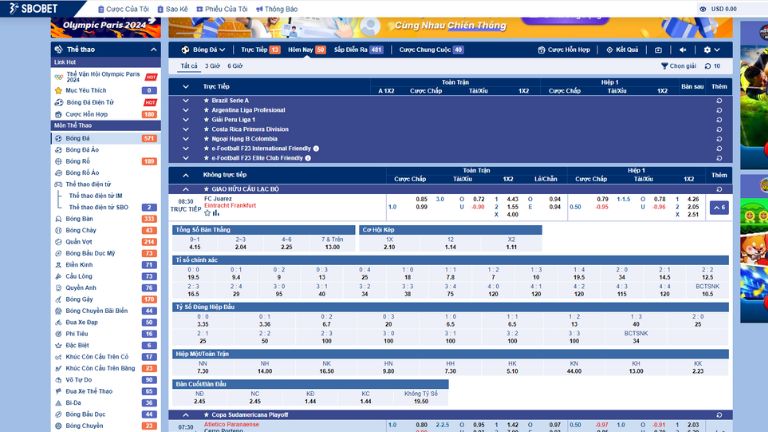
Task: Open statistics chart for FC Juarez match
Action: pos(216,213)
